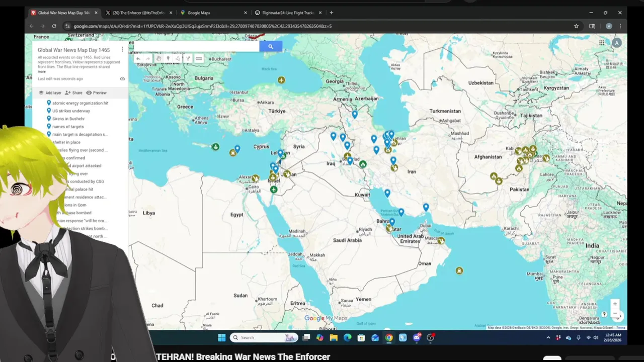Click the blue pin at Strait of Hormuz

point(426,207)
